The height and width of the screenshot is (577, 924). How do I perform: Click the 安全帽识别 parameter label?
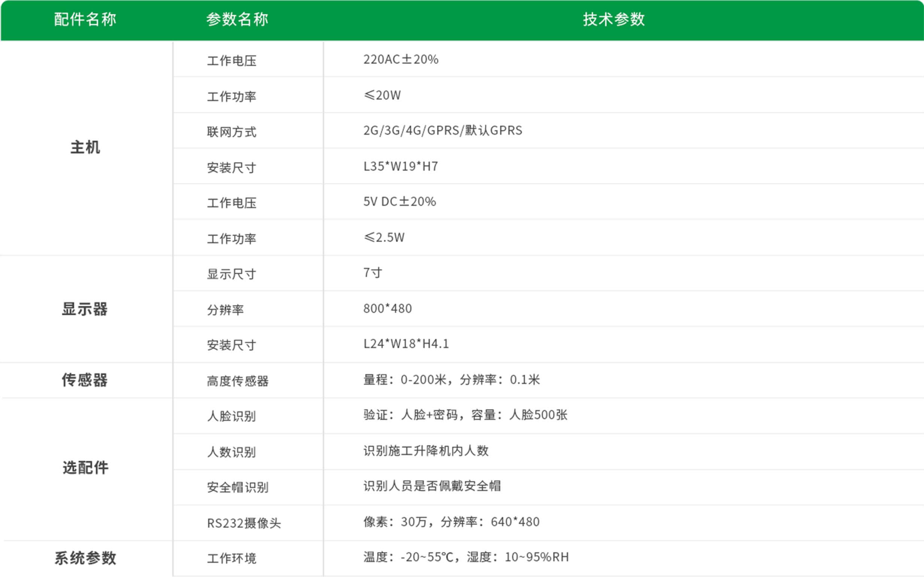(237, 487)
